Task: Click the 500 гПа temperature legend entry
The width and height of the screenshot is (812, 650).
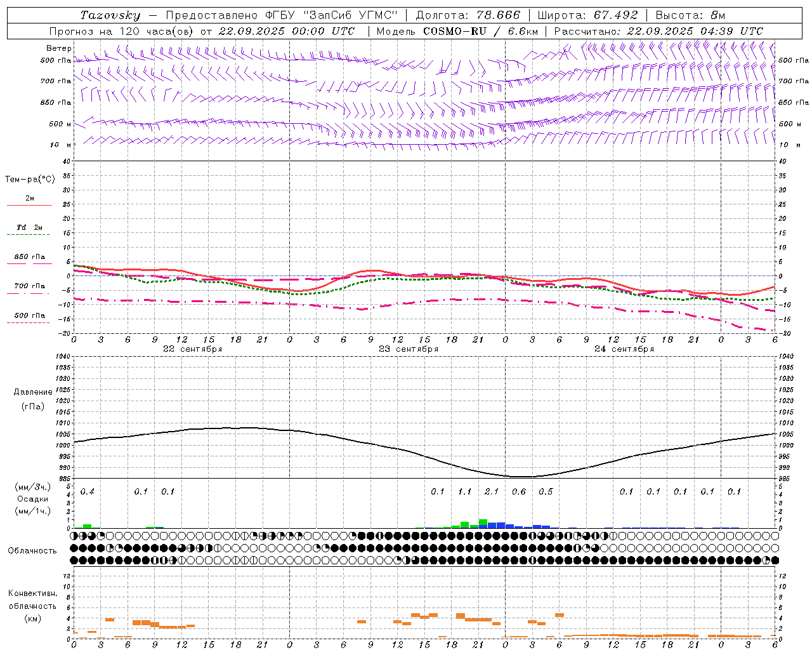Action: click(30, 315)
